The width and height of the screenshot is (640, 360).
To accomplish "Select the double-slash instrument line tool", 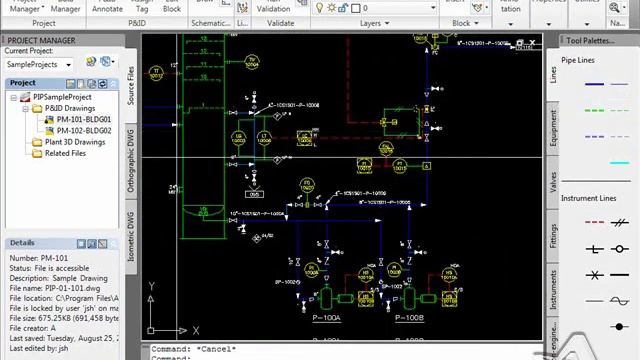I will pos(619,222).
